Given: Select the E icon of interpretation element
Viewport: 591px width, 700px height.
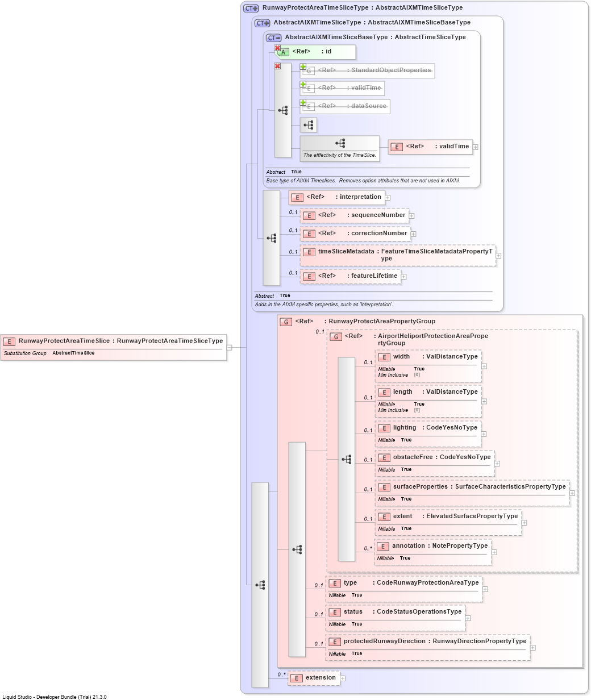Looking at the screenshot, I should coord(297,197).
